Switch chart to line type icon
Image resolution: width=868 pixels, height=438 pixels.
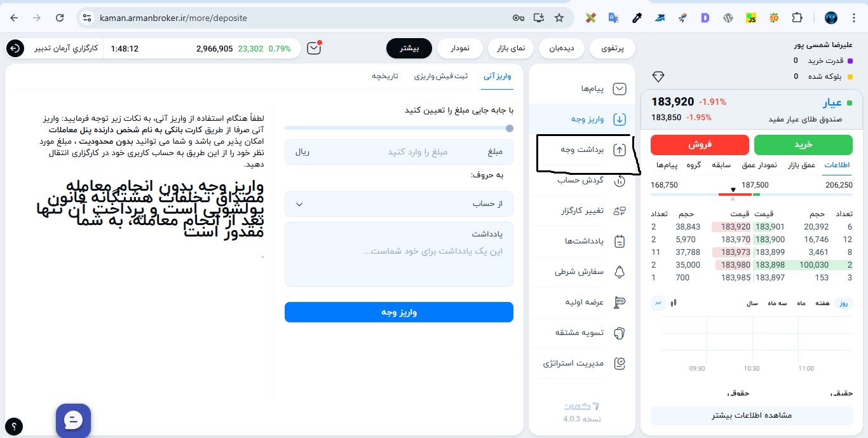click(658, 303)
